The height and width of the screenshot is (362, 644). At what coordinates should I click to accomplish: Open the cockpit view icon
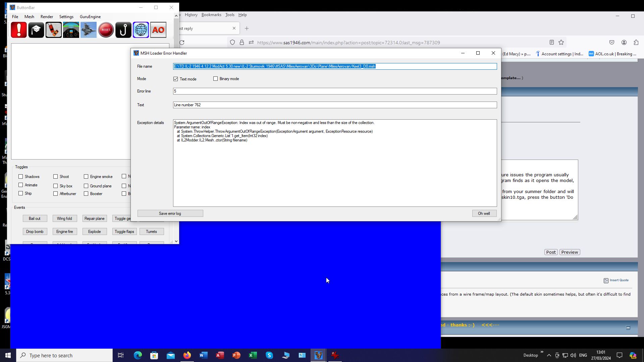coord(71,30)
